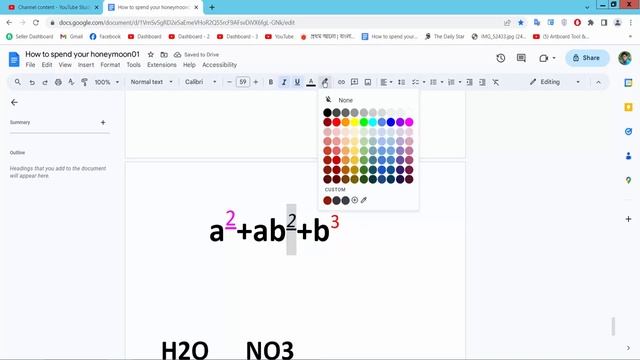The height and width of the screenshot is (360, 640).
Task: Close the document outline panel
Action: (x=14, y=102)
